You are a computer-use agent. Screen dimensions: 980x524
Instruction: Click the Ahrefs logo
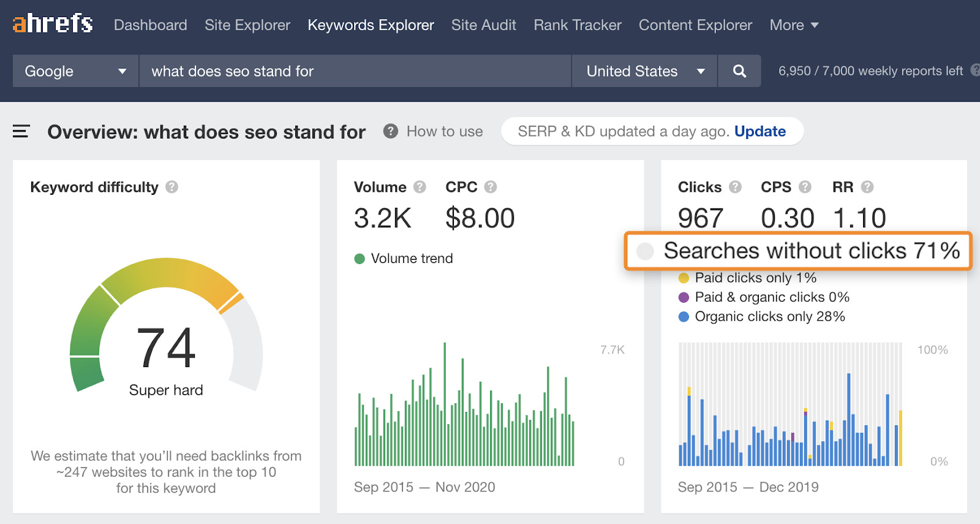pos(53,24)
